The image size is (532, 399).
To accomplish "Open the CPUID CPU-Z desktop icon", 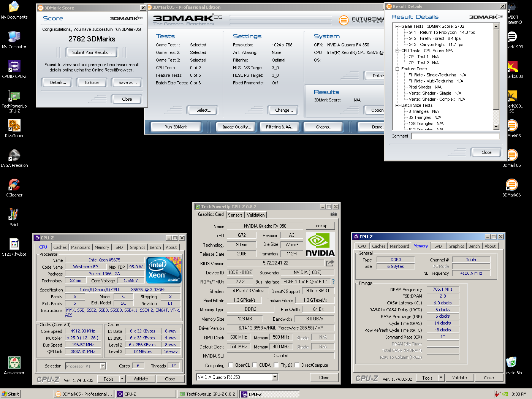I will (14, 69).
